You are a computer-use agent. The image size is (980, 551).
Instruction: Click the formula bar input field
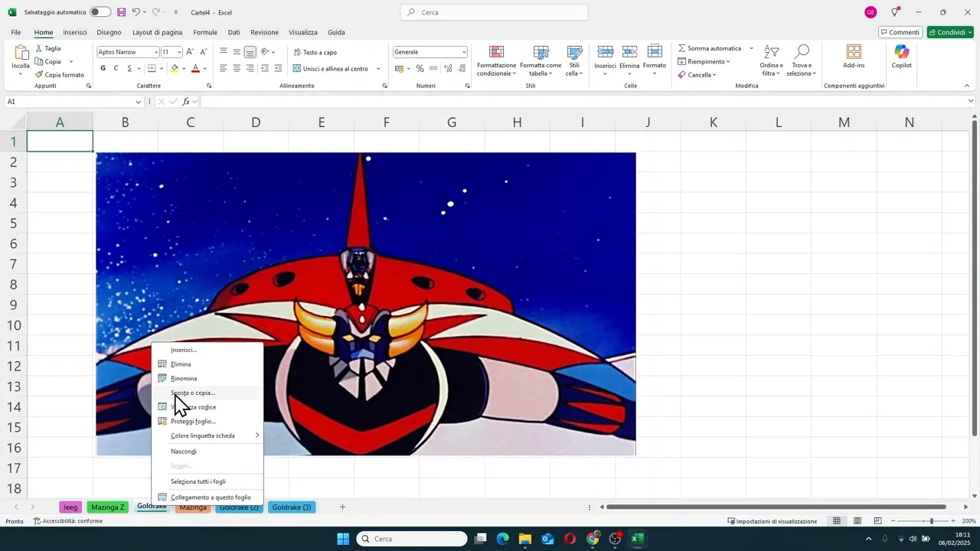pyautogui.click(x=583, y=102)
